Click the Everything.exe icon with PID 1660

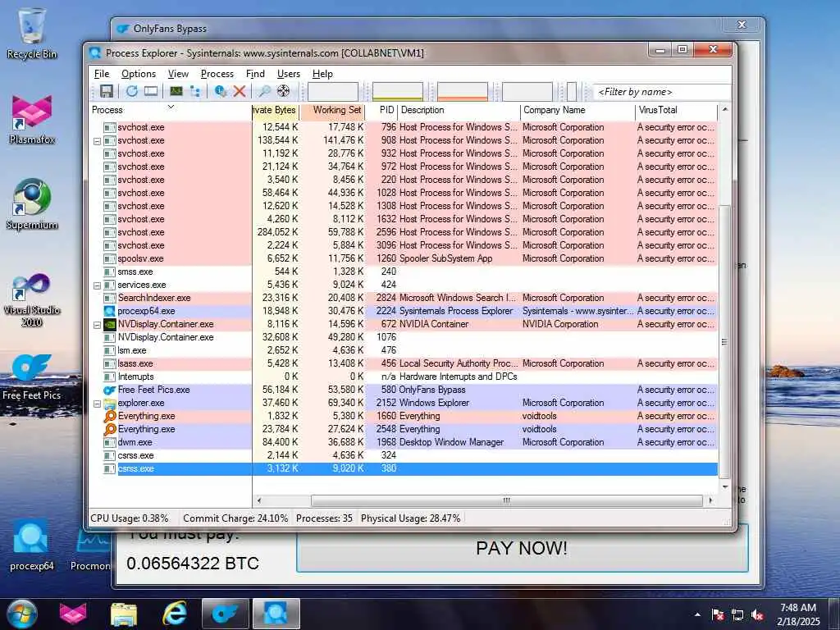(x=109, y=416)
